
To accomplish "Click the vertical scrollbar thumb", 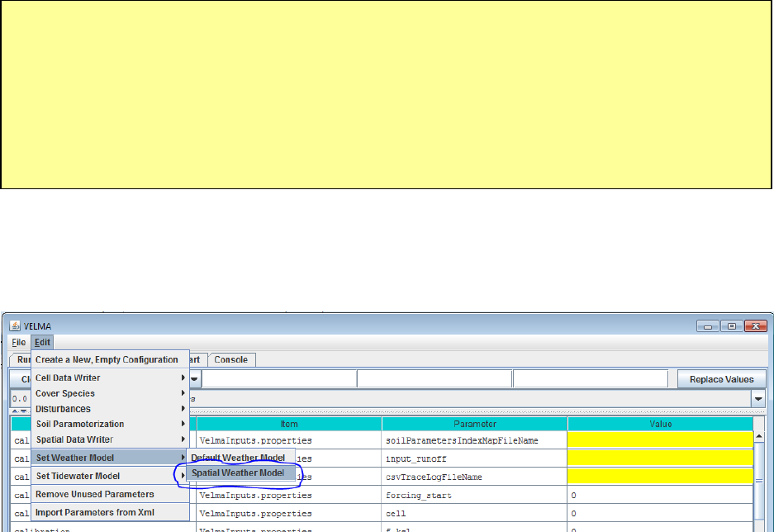I will click(759, 481).
